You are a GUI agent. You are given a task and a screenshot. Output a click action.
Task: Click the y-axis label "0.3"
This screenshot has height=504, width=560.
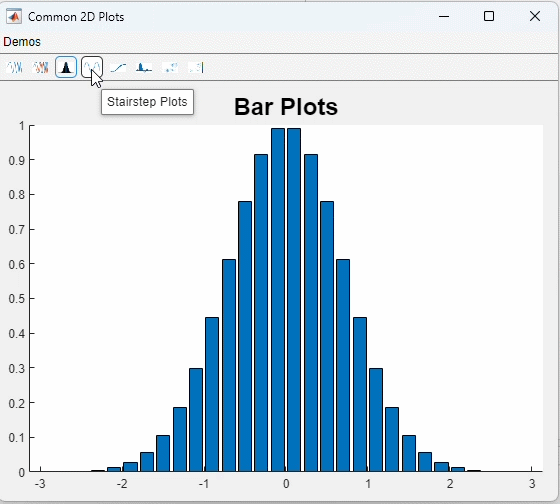tap(17, 368)
